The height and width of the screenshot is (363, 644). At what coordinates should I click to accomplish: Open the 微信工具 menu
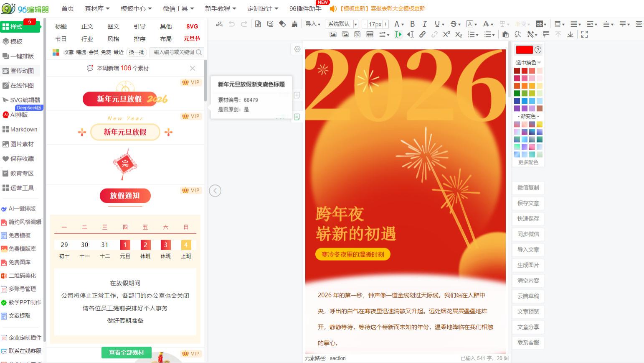(x=176, y=8)
